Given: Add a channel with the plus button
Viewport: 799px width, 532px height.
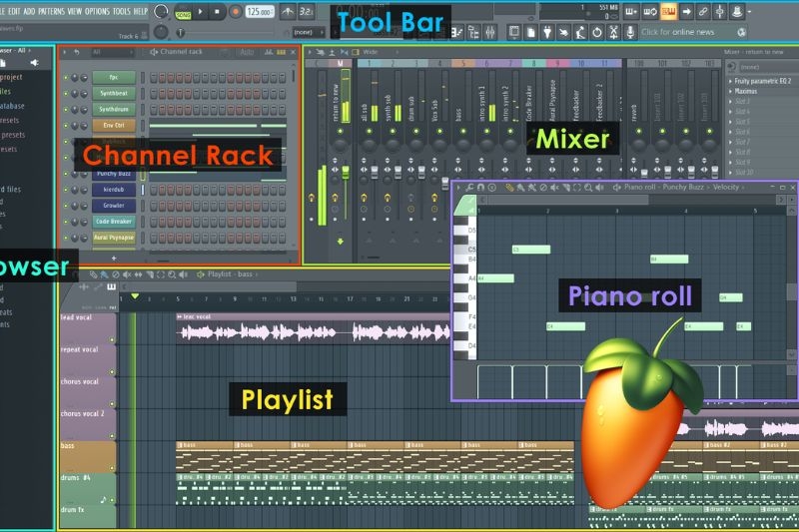Looking at the screenshot, I should tap(114, 259).
